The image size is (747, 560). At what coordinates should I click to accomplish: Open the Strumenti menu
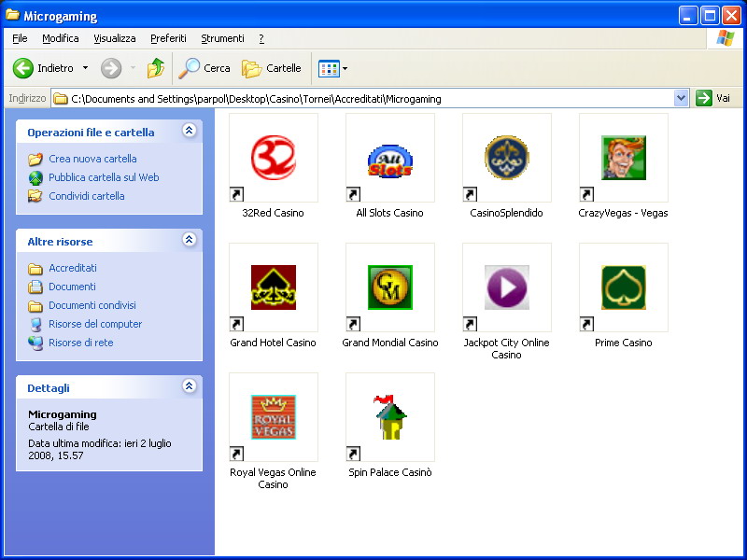(222, 38)
